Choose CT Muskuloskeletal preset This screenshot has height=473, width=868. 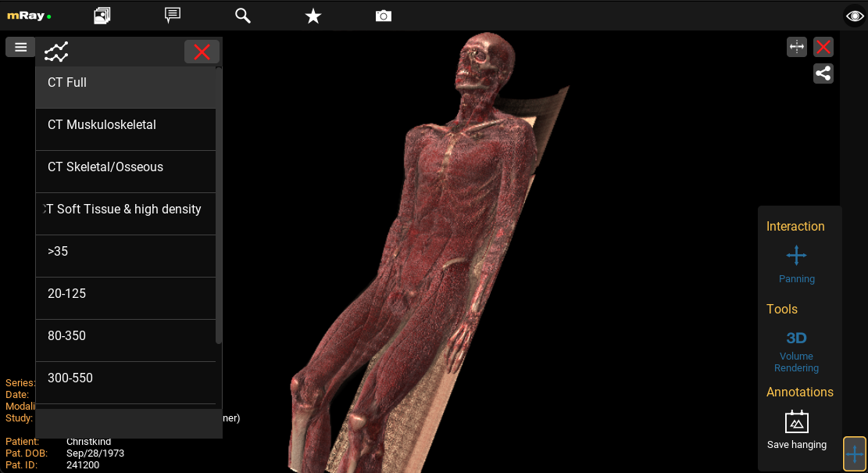click(x=125, y=125)
